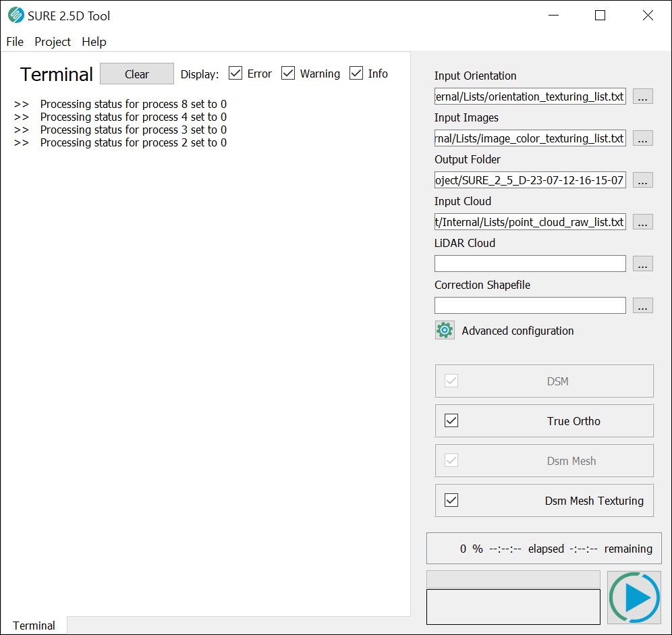Click the empty LiDAR Cloud field

click(x=530, y=264)
